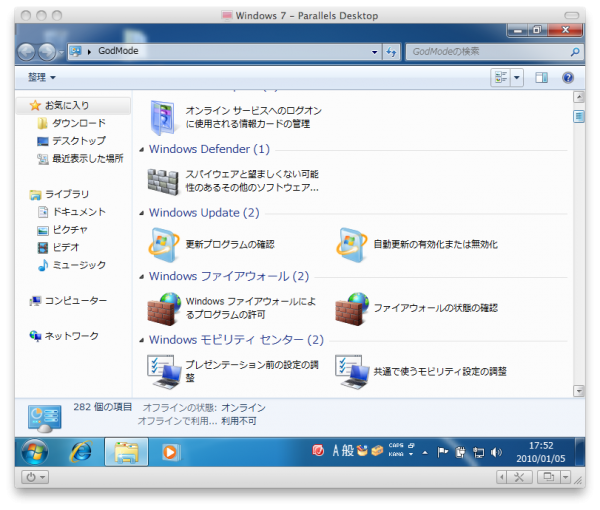Open Parallels view mode dropdown arrow
This screenshot has height=510, width=600.
[566, 477]
